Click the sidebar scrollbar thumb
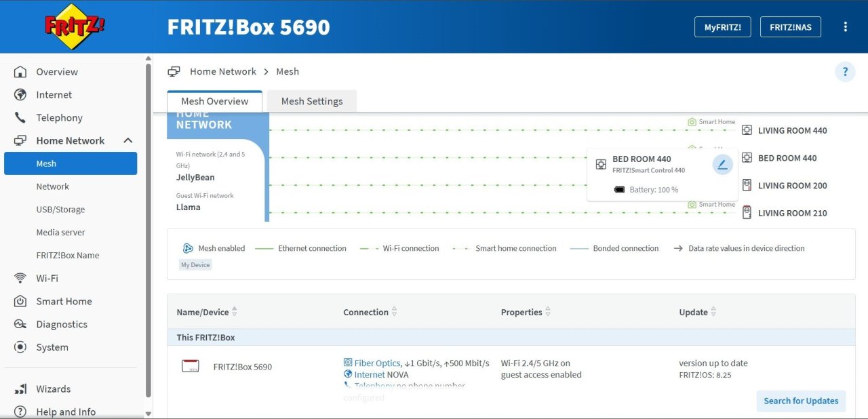Screen dimensions: 868x419 tap(149, 231)
